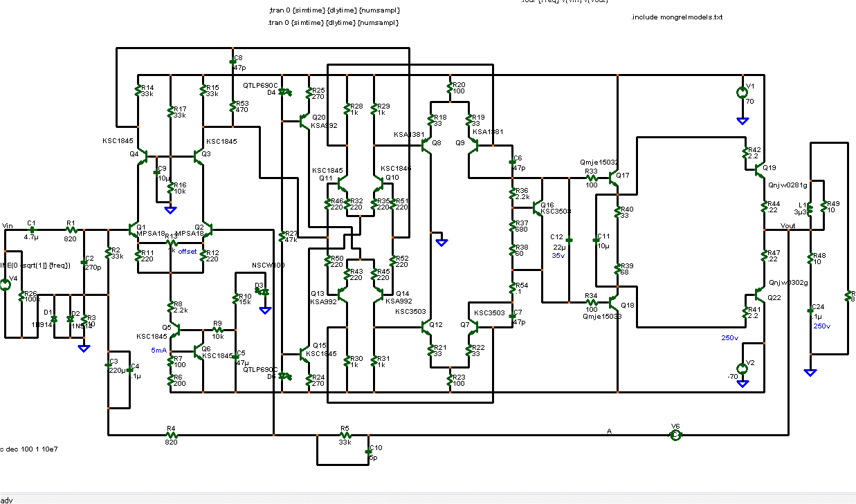
Task: Click resistor R5 33k
Action: [344, 435]
